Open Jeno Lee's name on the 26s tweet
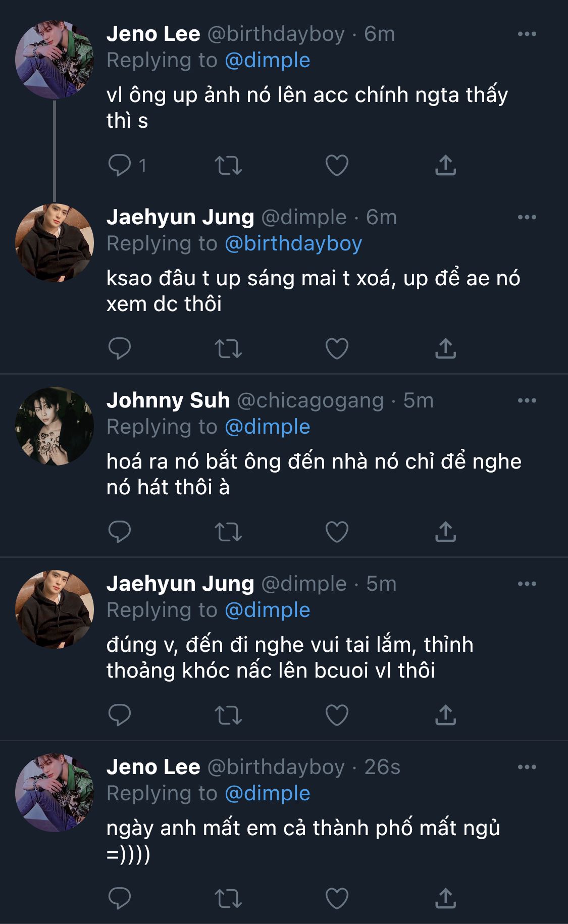 [x=153, y=767]
